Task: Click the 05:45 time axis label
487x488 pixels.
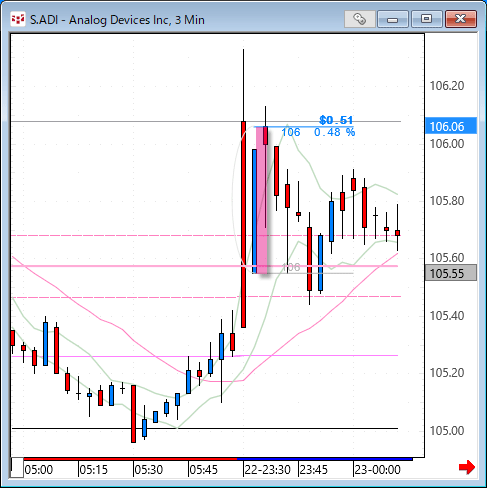Action: (x=204, y=470)
